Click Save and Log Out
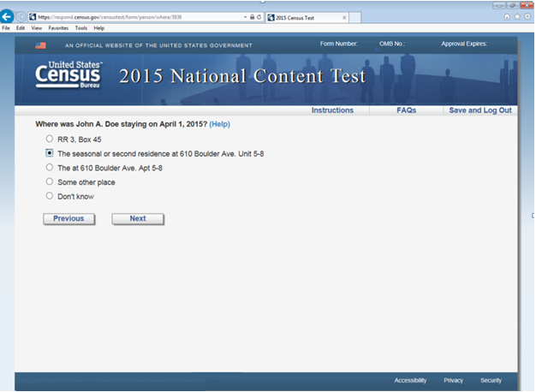Image resolution: width=536 pixels, height=392 pixels. point(480,110)
